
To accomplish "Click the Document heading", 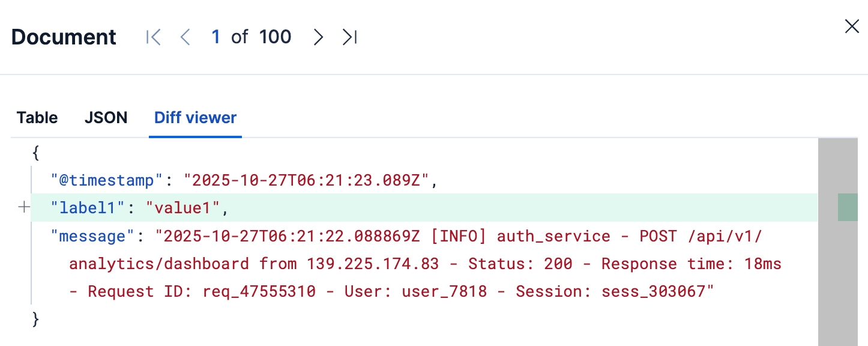I will coord(64,37).
